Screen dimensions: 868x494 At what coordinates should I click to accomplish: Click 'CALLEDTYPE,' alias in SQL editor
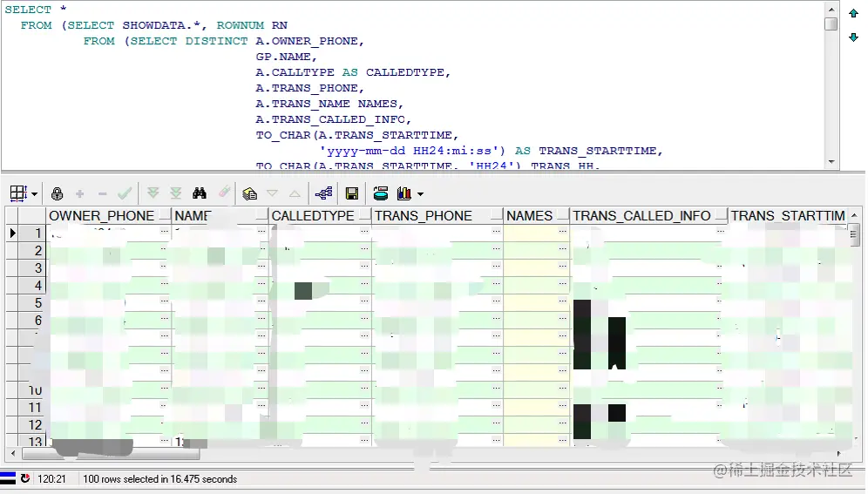coord(408,72)
